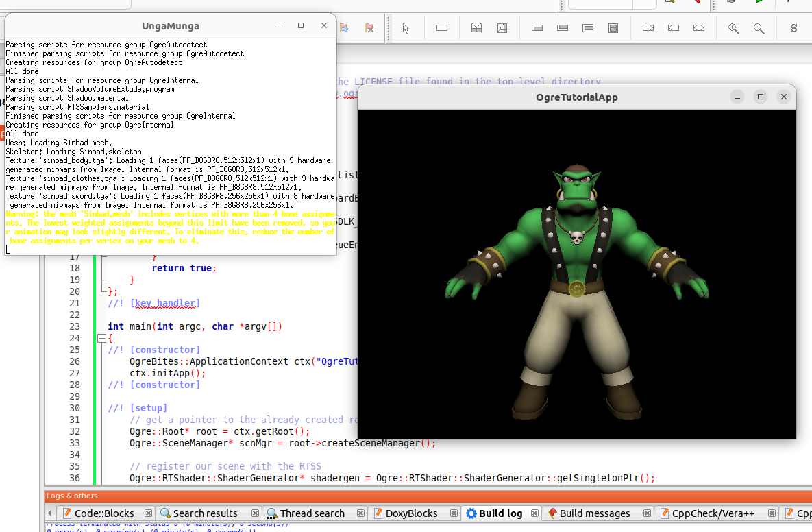The image size is (812, 532).
Task: Click the left-pointing return block icon
Action: point(674,28)
